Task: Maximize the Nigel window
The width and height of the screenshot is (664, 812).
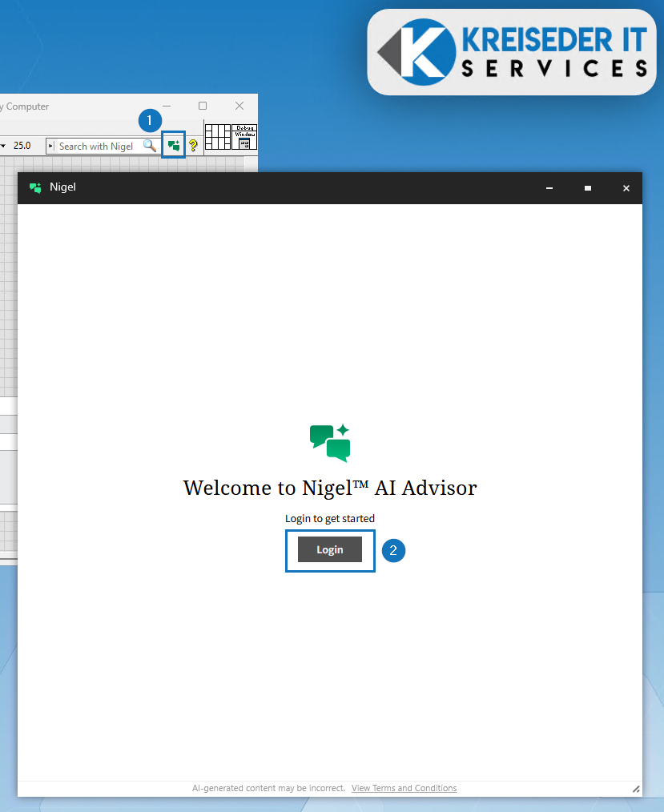Action: (x=588, y=188)
